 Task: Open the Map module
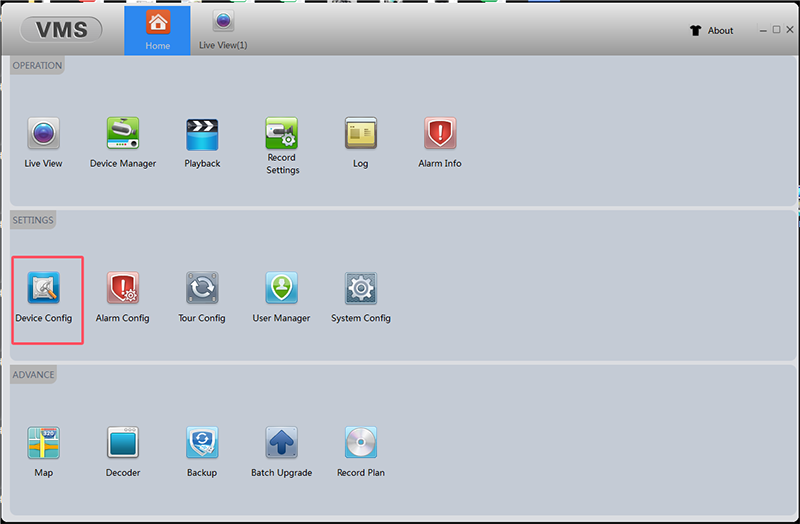(x=44, y=443)
